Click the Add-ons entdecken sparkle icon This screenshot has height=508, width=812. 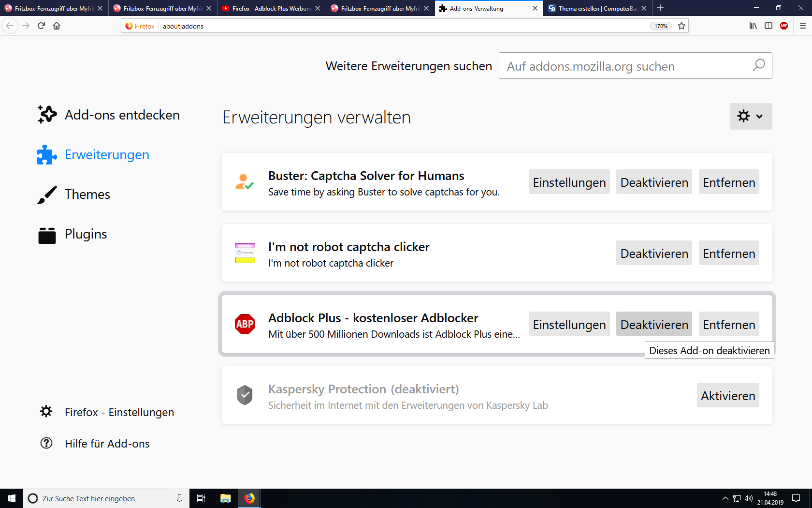pos(47,115)
